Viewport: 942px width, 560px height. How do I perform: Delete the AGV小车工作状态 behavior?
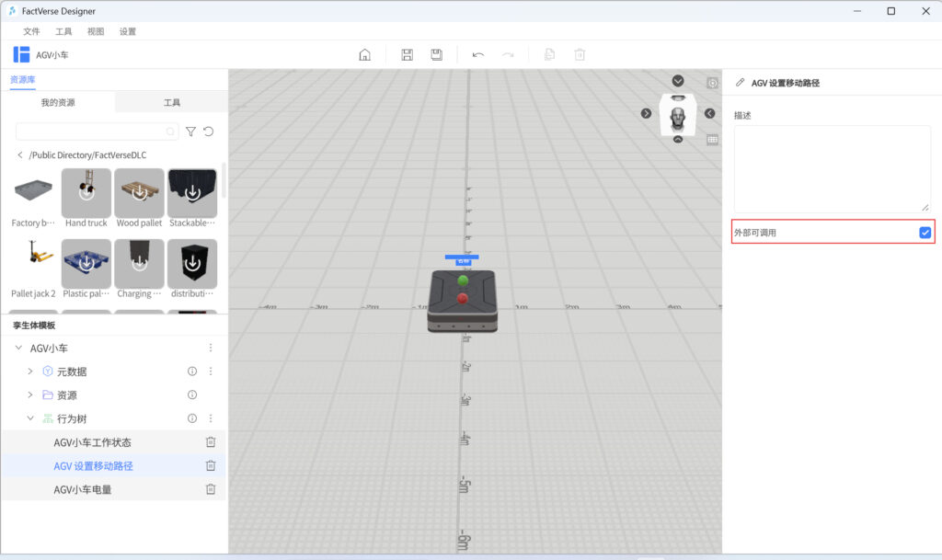211,442
